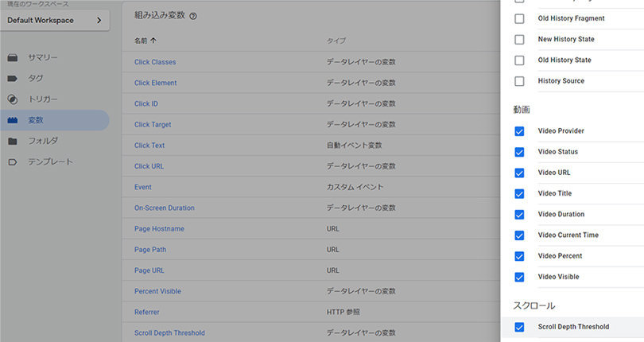This screenshot has width=644, height=342.
Task: Click データレイヤーの変数 type in Click Classes row
Action: pos(361,62)
